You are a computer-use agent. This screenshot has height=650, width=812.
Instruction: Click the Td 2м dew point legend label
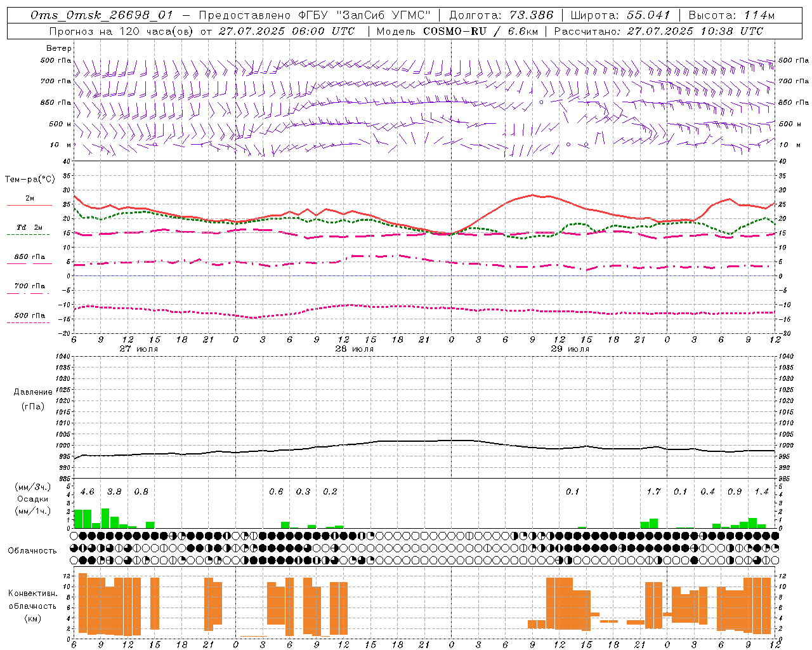tap(30, 227)
